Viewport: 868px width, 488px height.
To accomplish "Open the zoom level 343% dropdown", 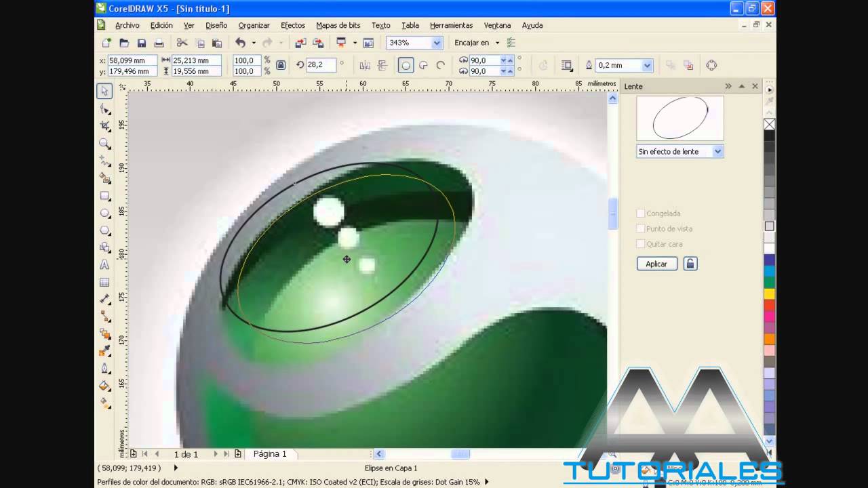I will [437, 43].
